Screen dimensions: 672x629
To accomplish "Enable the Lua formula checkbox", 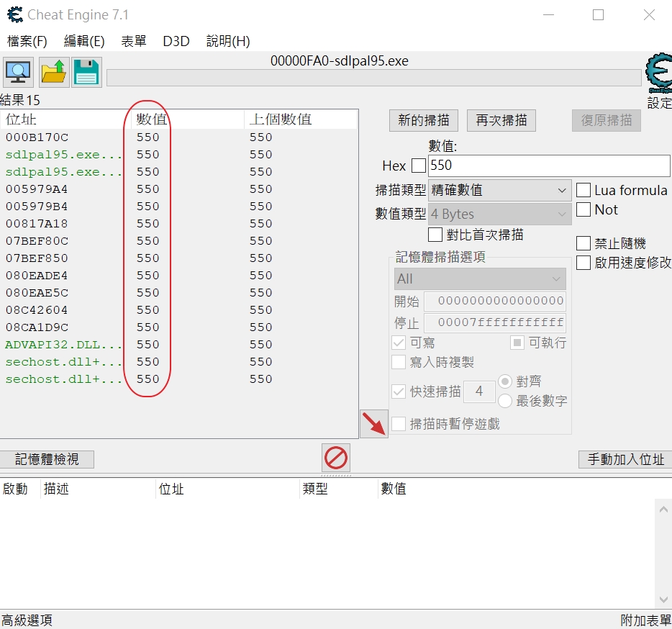I will (x=584, y=190).
